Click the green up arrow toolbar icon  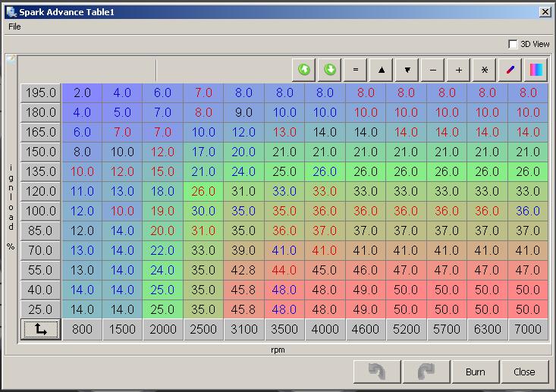[x=304, y=70]
